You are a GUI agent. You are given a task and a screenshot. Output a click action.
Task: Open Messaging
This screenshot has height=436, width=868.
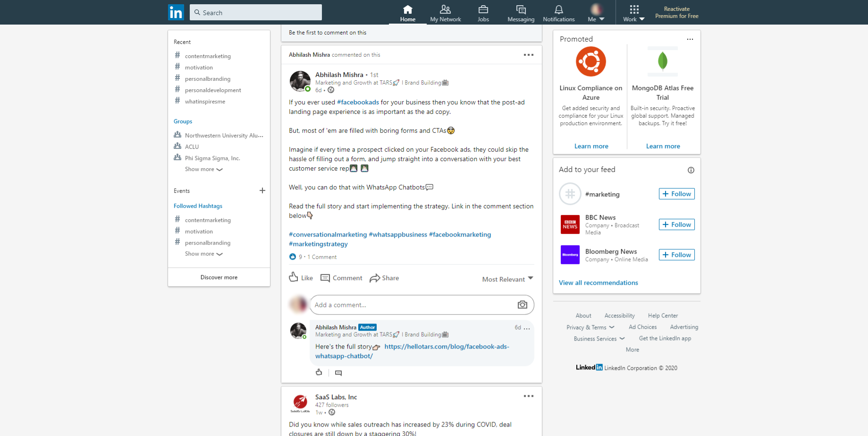tap(521, 13)
